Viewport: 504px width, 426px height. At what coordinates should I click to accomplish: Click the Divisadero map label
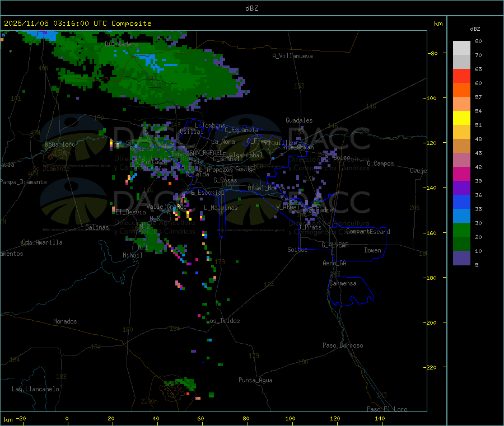tap(121, 44)
